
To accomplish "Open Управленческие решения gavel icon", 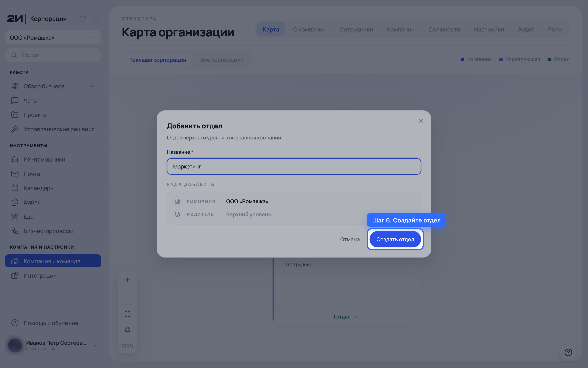I will coord(15,129).
